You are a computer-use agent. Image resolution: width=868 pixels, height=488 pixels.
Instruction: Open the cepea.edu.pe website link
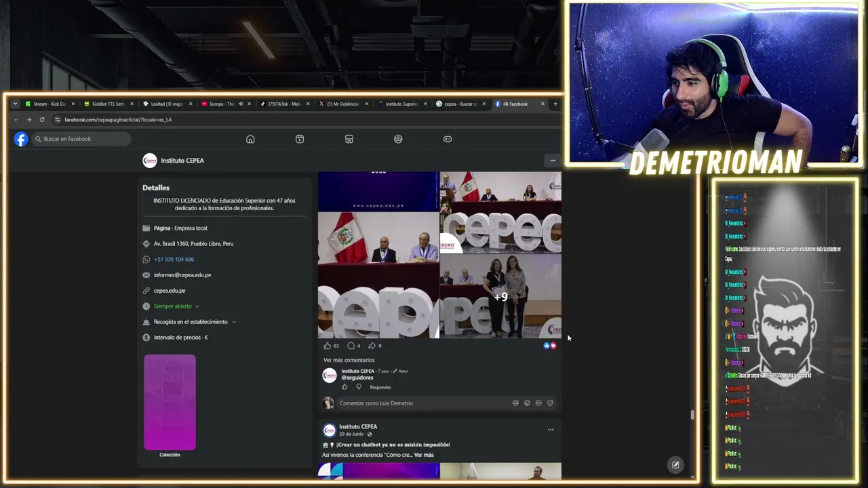pos(170,291)
